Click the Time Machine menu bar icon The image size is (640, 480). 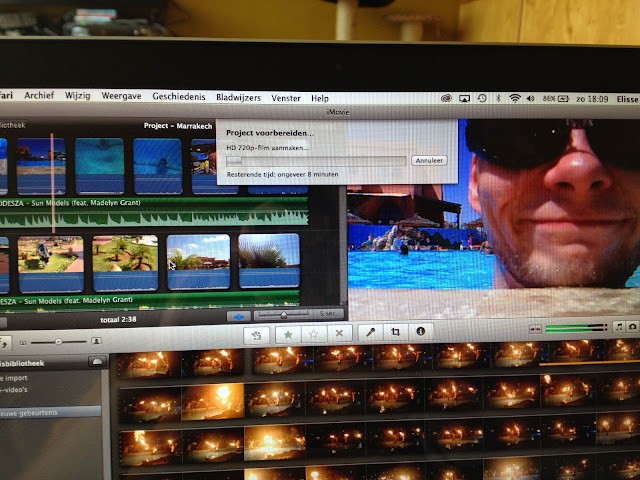pos(482,98)
